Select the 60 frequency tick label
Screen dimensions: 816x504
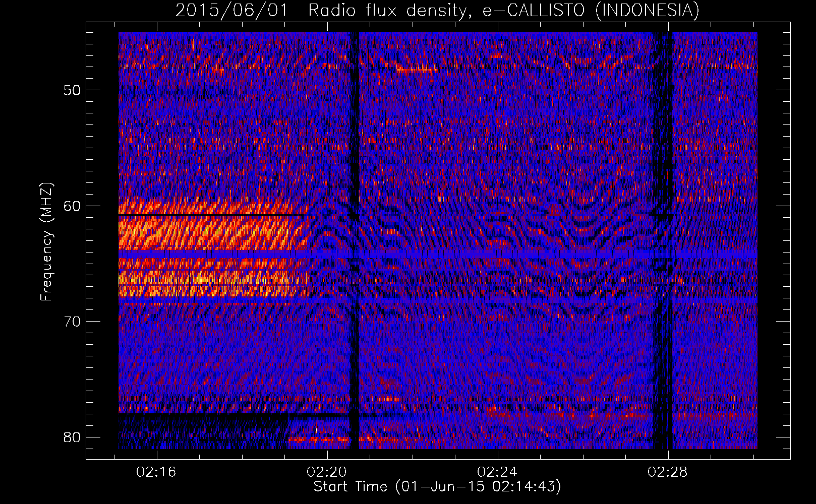tap(73, 206)
